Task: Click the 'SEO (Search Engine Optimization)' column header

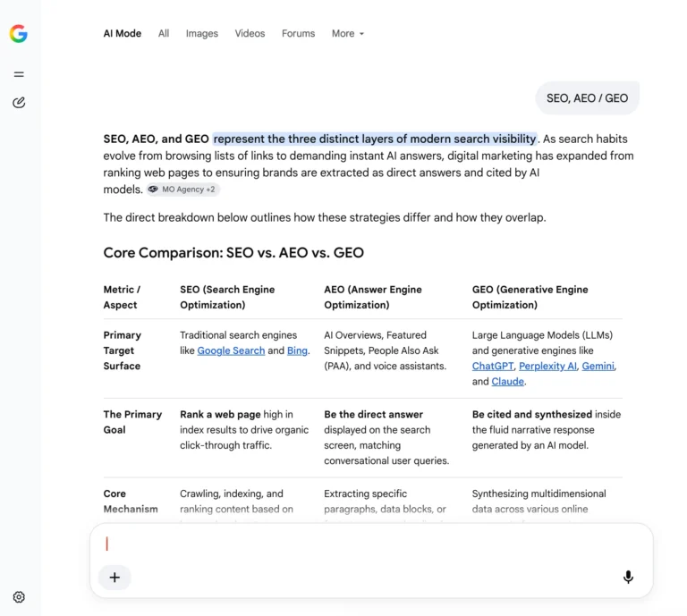Action: tap(227, 298)
